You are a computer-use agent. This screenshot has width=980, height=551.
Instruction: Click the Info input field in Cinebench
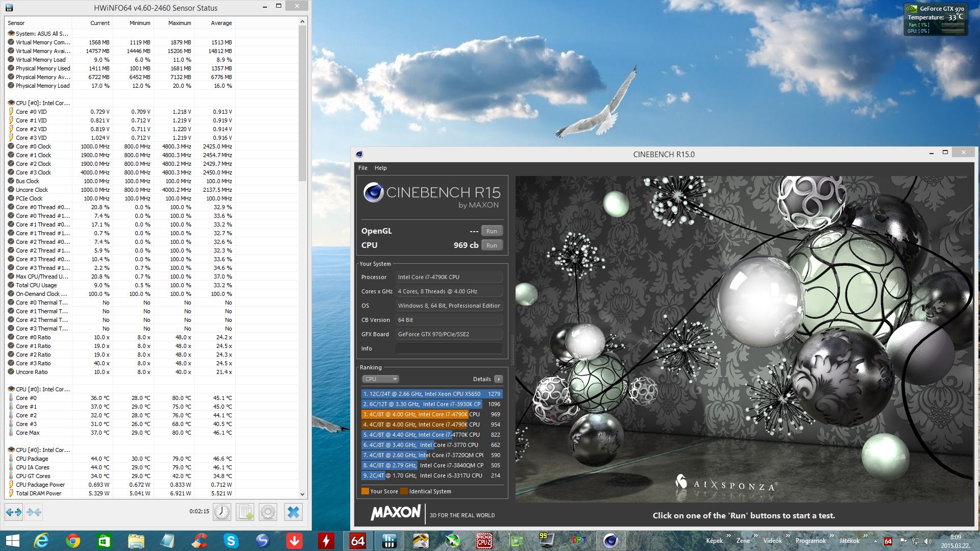point(449,348)
